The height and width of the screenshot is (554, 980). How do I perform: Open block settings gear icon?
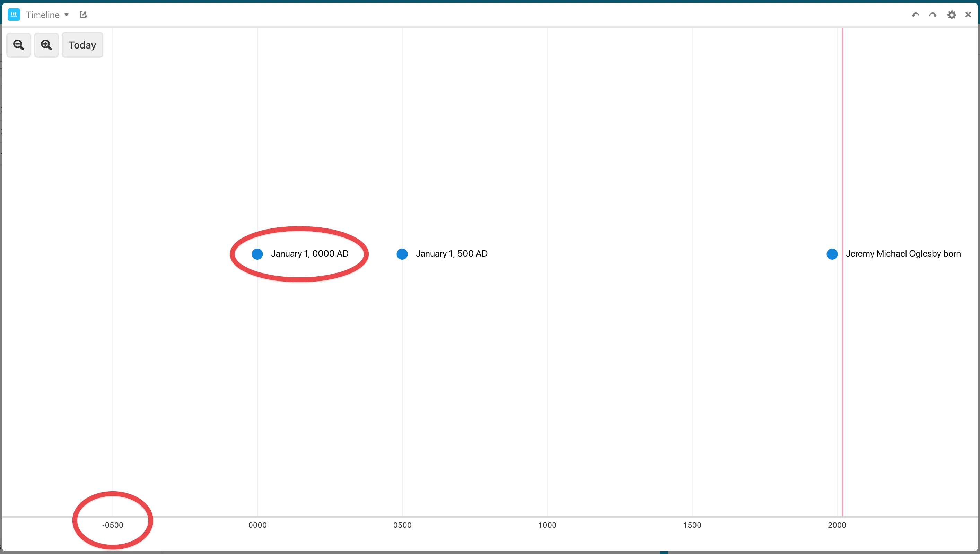point(952,15)
